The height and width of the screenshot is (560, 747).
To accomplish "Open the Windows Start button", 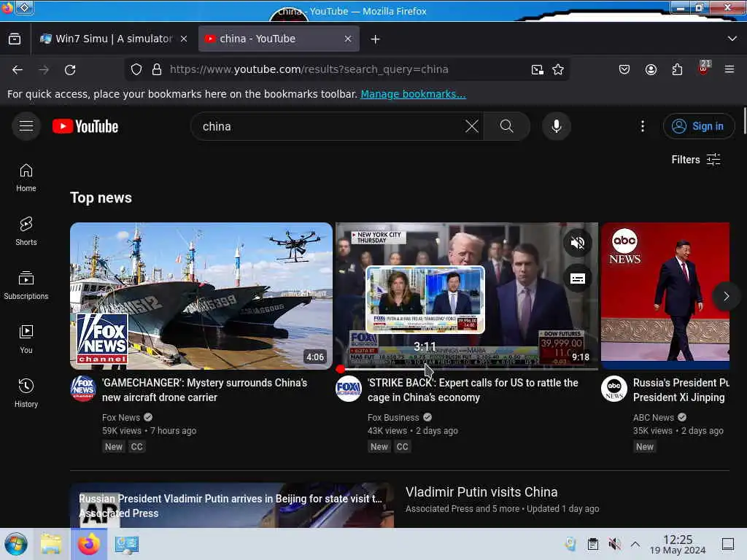I will (x=16, y=544).
